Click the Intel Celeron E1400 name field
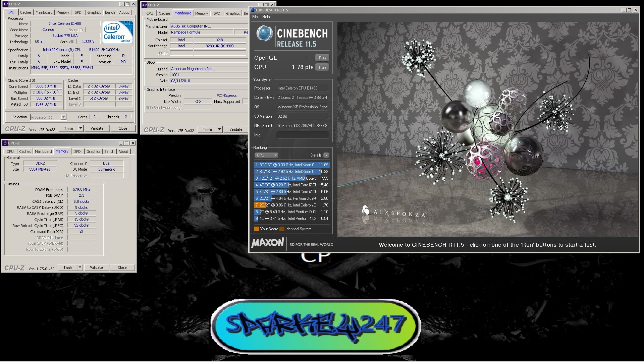Viewport: 644px width, 362px height. (x=65, y=23)
